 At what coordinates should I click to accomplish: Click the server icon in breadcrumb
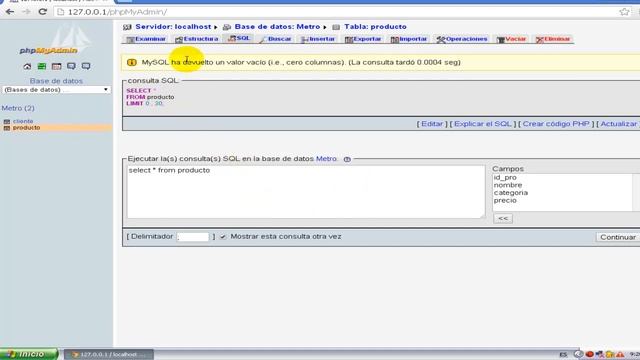pos(127,27)
